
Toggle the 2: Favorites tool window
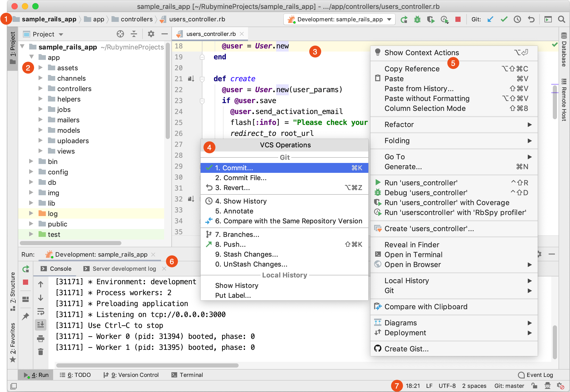tap(13, 343)
